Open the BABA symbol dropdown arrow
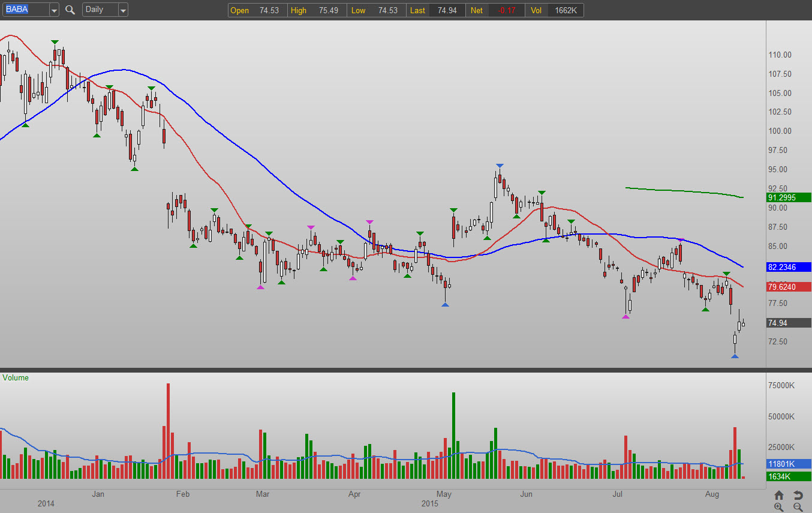812x513 pixels. [x=54, y=10]
